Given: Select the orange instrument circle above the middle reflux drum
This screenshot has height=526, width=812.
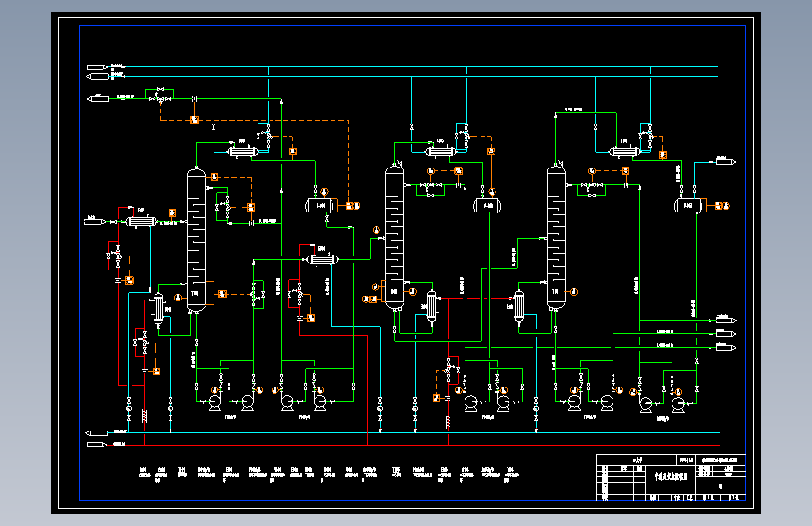Looking at the screenshot, I should 492,192.
